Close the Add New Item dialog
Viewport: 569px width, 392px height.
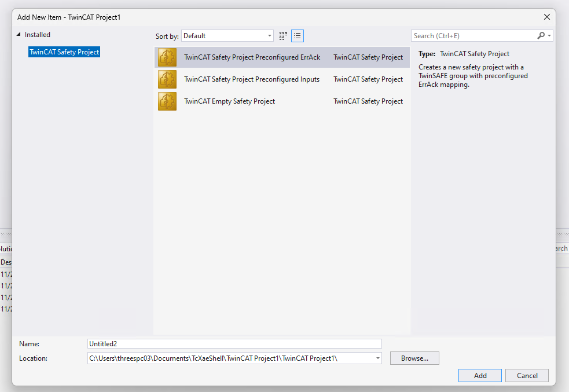click(547, 17)
